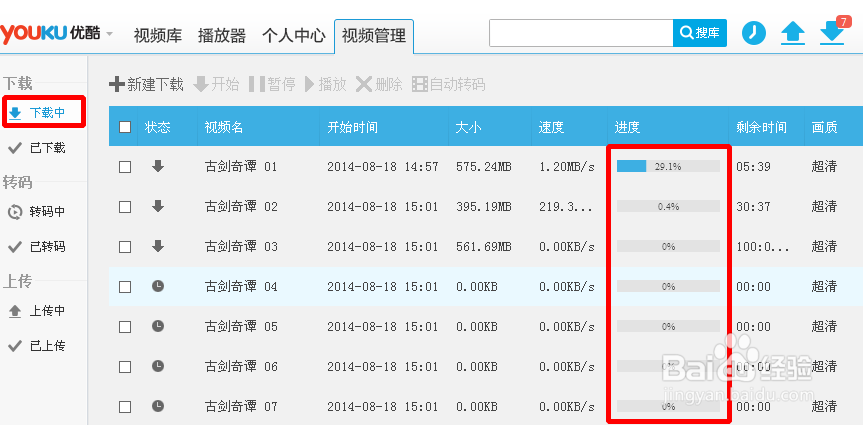Sort by 进度 column header

tap(627, 128)
